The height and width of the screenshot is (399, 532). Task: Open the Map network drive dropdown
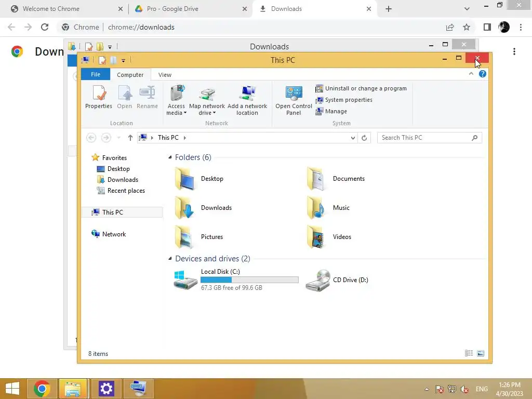point(207,100)
